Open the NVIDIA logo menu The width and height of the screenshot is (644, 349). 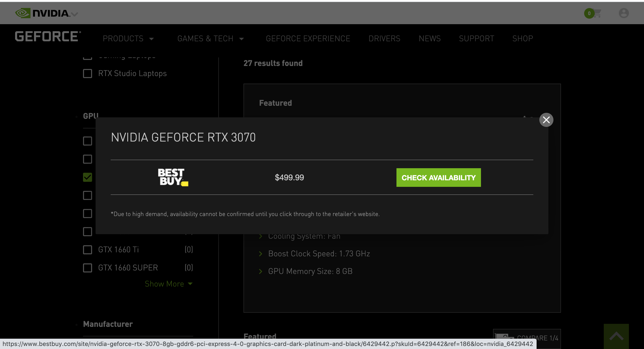[47, 13]
